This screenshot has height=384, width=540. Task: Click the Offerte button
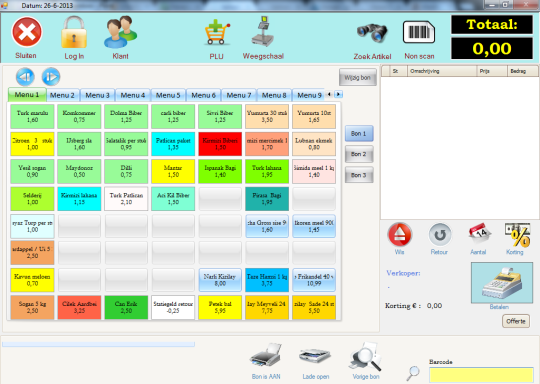coord(516,321)
